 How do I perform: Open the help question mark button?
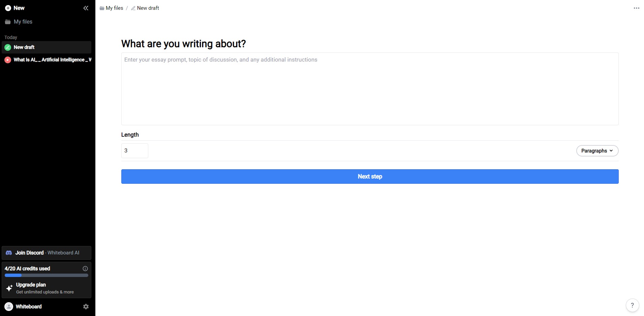tap(632, 305)
